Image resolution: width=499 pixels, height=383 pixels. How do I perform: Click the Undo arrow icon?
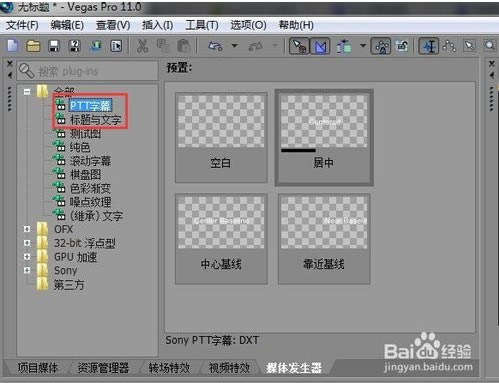click(215, 46)
